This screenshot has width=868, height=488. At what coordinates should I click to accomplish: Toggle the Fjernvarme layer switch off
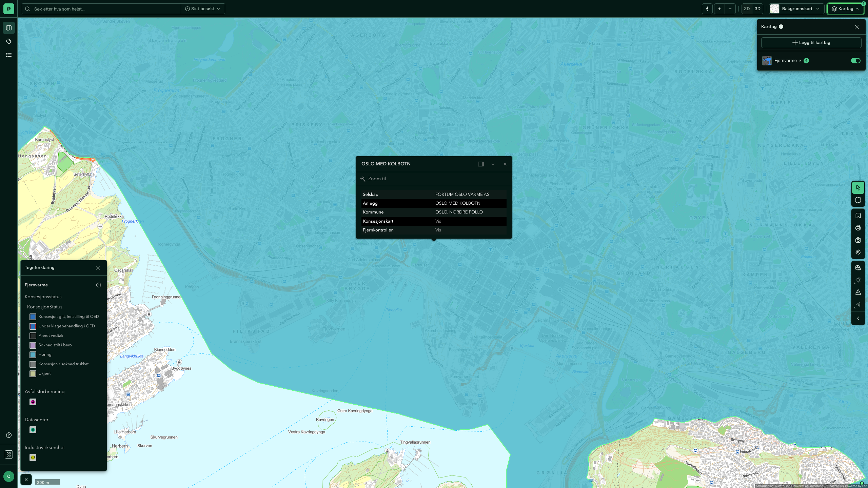[x=855, y=61]
